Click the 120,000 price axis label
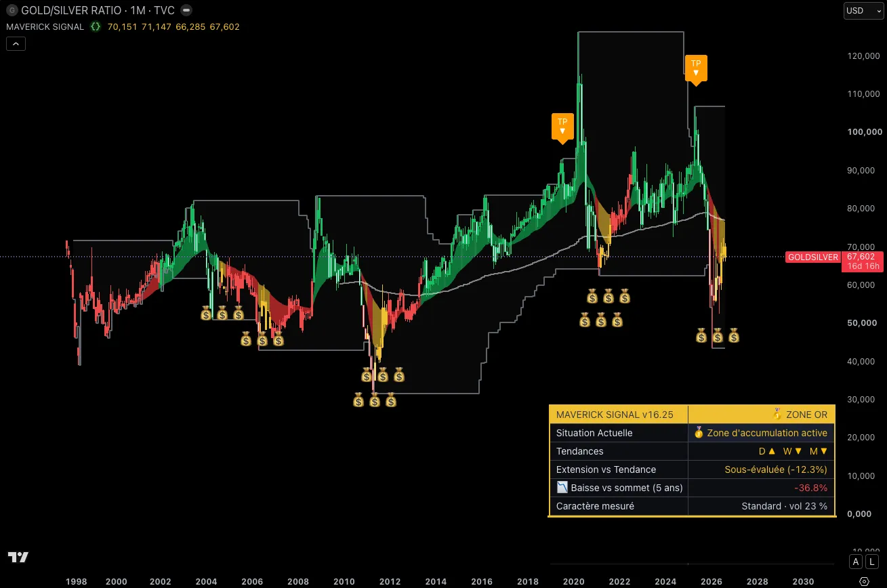887x588 pixels. click(x=865, y=56)
